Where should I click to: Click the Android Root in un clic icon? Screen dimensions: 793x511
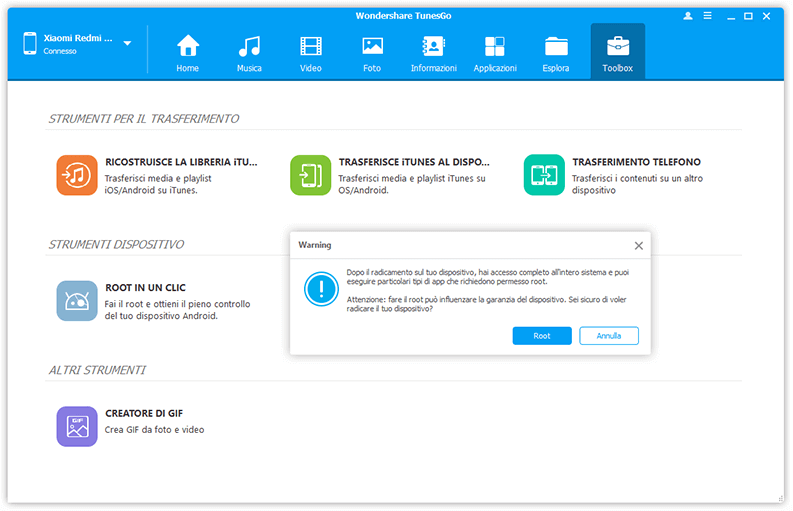(77, 301)
